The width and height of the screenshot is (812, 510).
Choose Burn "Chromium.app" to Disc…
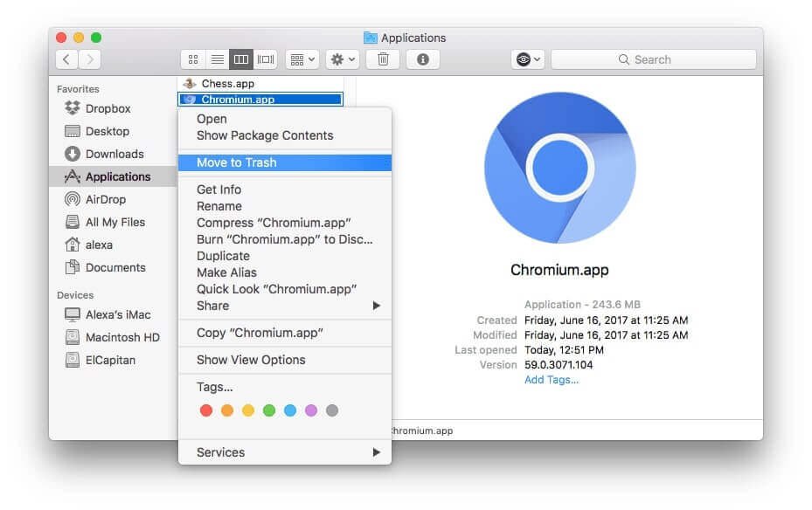285,239
